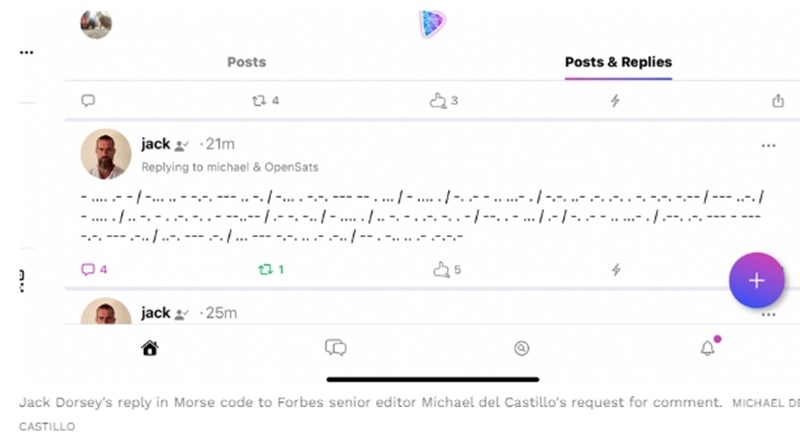The height and width of the screenshot is (437, 800).
Task: Open the notifications bell icon
Action: 707,348
